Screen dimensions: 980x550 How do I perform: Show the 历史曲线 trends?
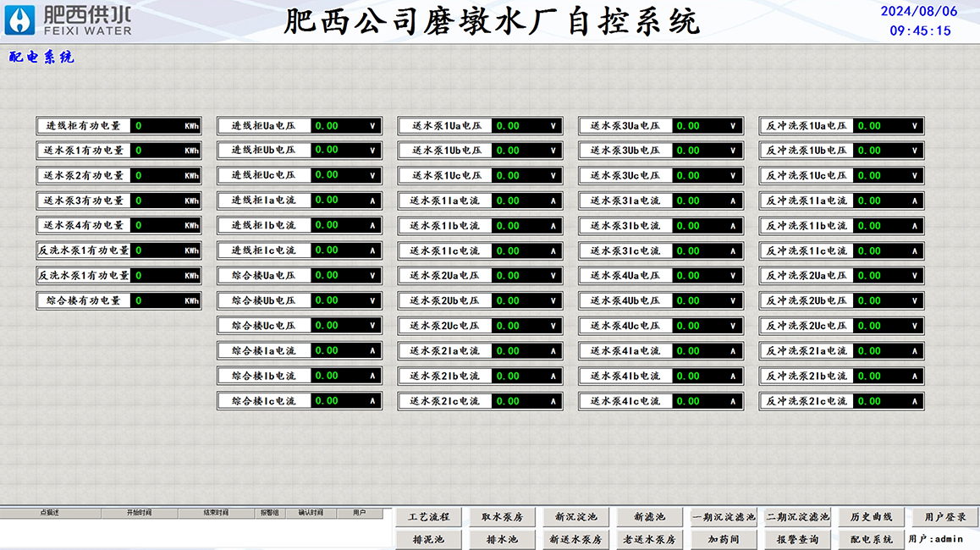pyautogui.click(x=871, y=517)
